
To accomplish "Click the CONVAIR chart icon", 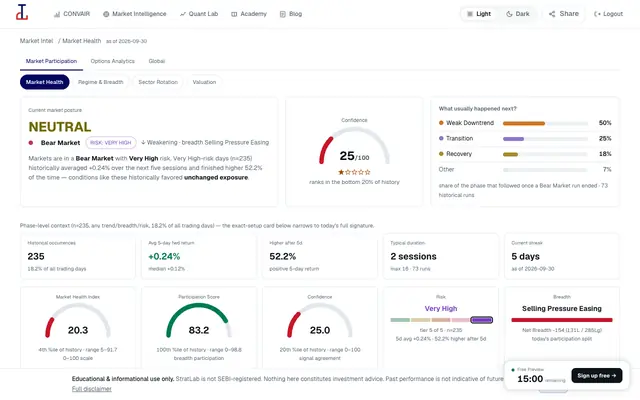I will click(57, 14).
